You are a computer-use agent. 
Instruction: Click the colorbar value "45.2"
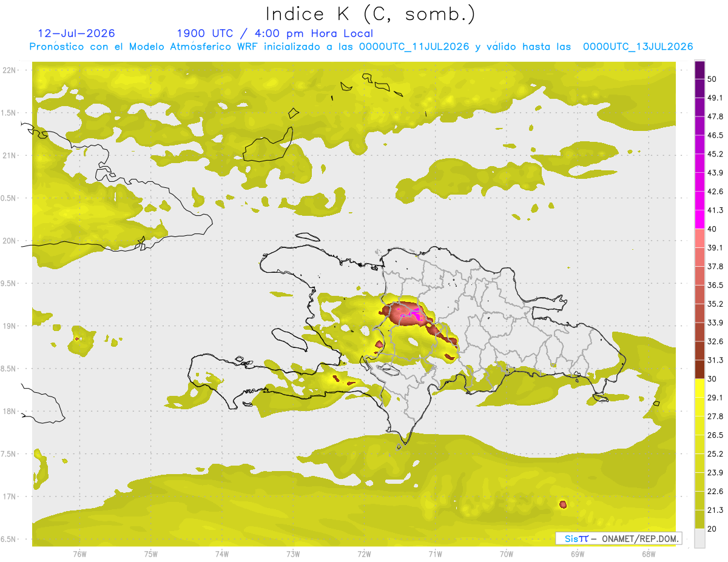pos(715,154)
